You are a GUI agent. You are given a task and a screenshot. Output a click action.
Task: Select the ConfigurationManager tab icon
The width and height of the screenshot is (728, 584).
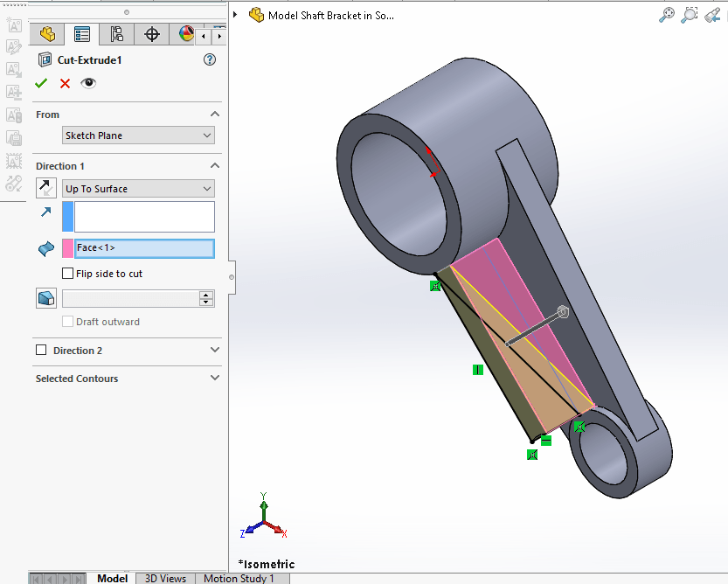pos(116,34)
